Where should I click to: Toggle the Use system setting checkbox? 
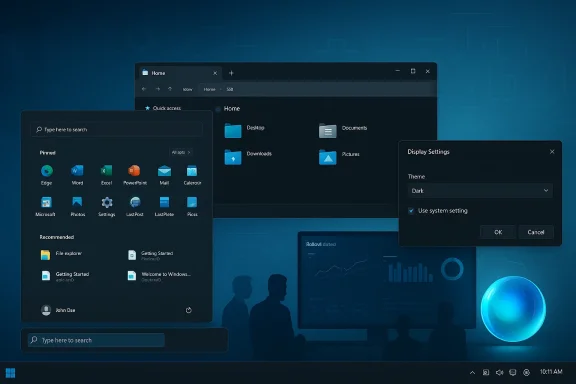pos(411,211)
